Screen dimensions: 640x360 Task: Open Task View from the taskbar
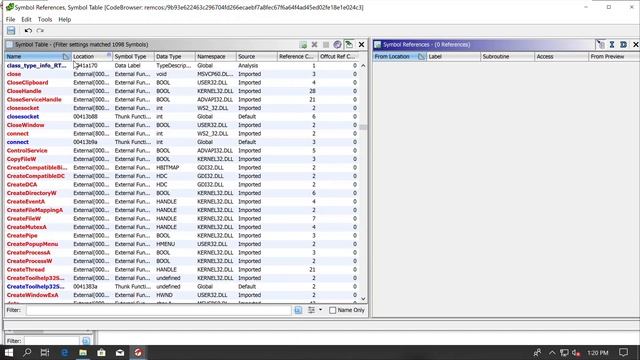pyautogui.click(x=45, y=352)
